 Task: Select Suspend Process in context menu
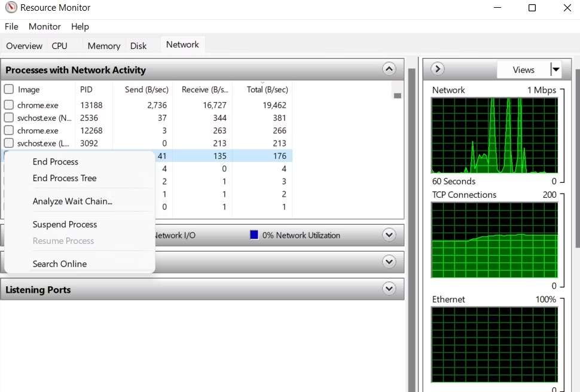pyautogui.click(x=65, y=225)
